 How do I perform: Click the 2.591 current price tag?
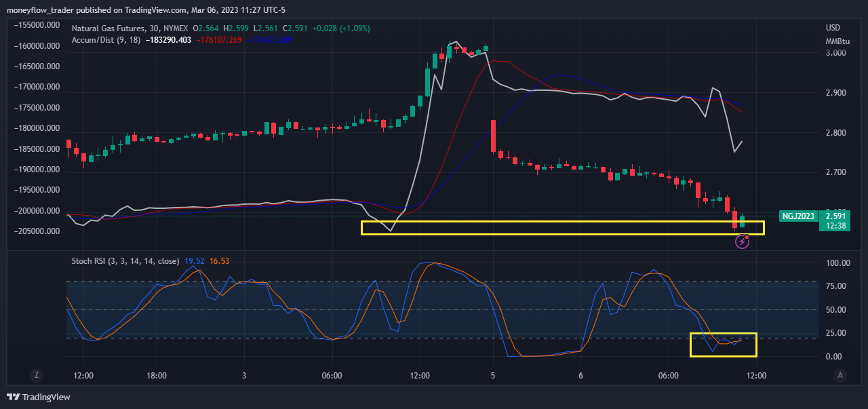836,216
